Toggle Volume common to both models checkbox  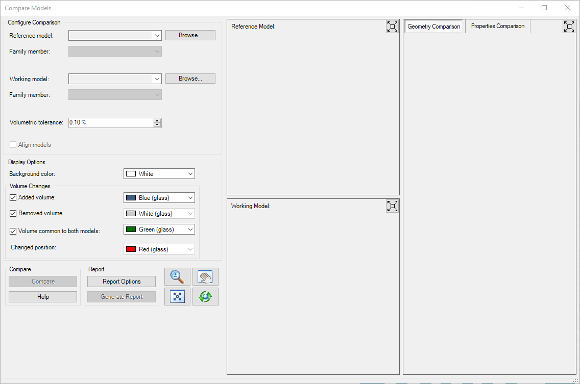[13, 231]
